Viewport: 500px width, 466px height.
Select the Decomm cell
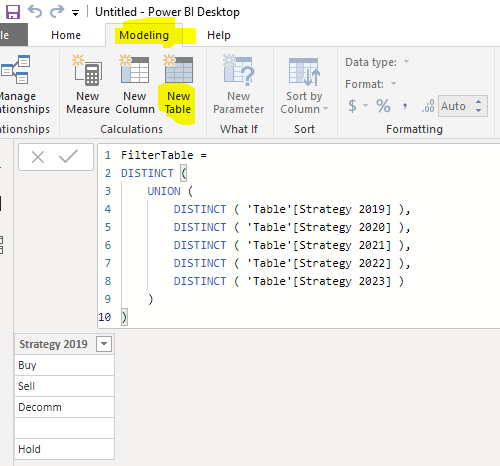tap(64, 407)
